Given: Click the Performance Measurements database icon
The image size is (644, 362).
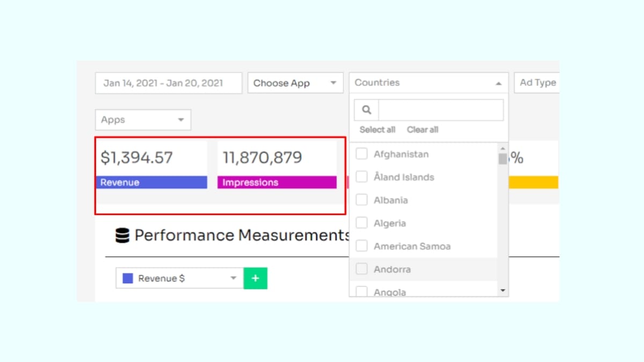Looking at the screenshot, I should pos(122,235).
